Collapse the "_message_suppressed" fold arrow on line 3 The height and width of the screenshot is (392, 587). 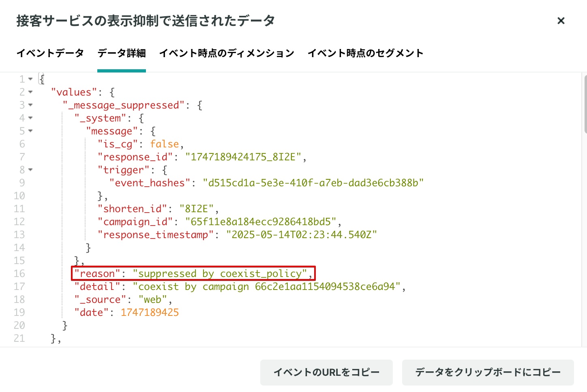[x=30, y=105]
